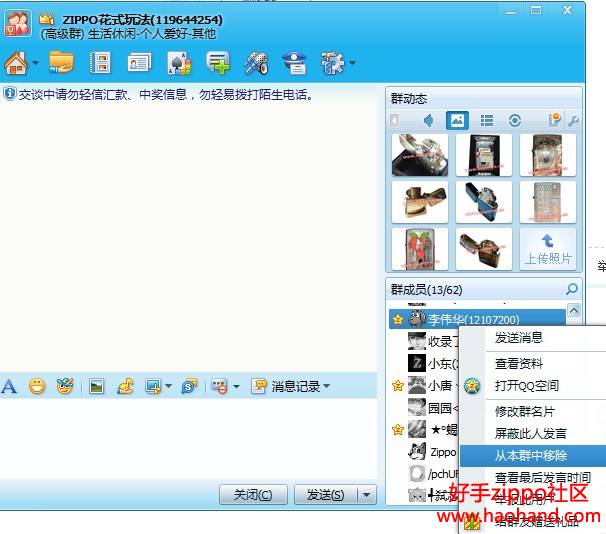Click the 发送(S) button

[325, 495]
